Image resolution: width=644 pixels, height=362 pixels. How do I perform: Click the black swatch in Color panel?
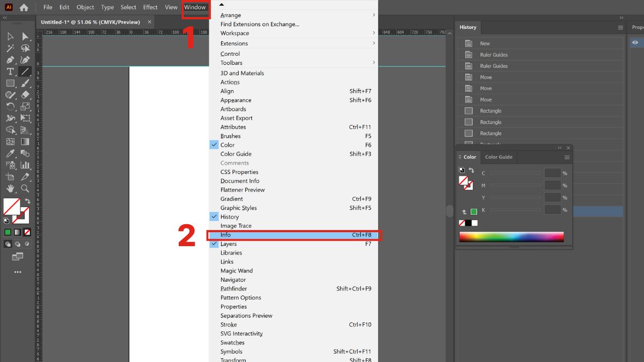(x=468, y=223)
